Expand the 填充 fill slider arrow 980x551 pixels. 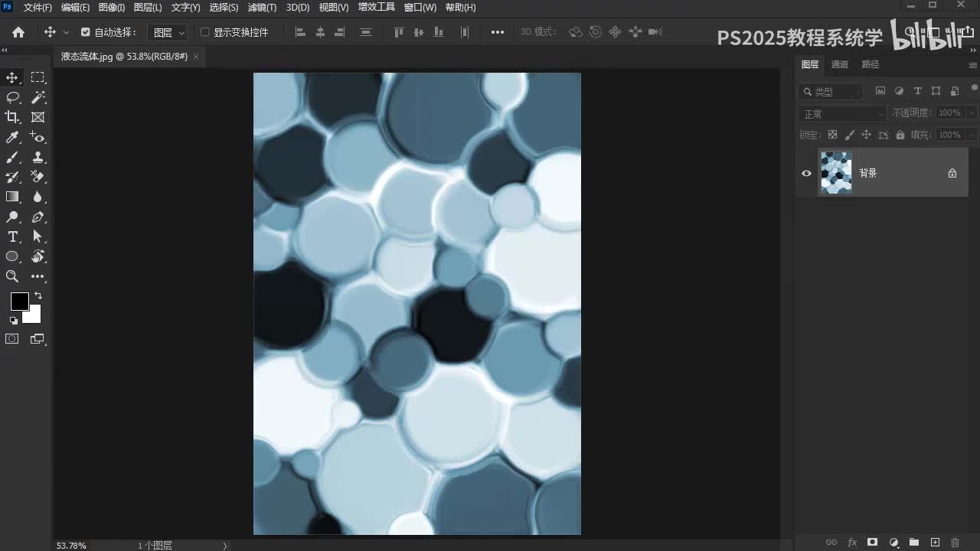pos(972,135)
